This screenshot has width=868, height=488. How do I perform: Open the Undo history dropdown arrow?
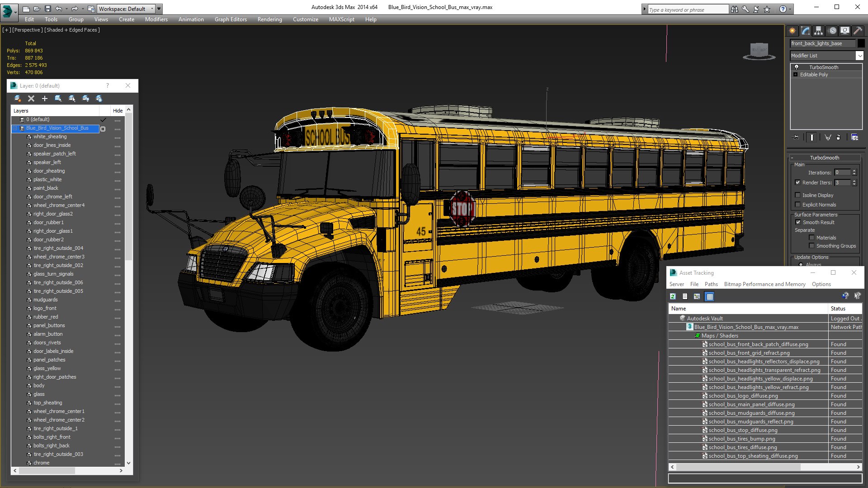click(67, 9)
